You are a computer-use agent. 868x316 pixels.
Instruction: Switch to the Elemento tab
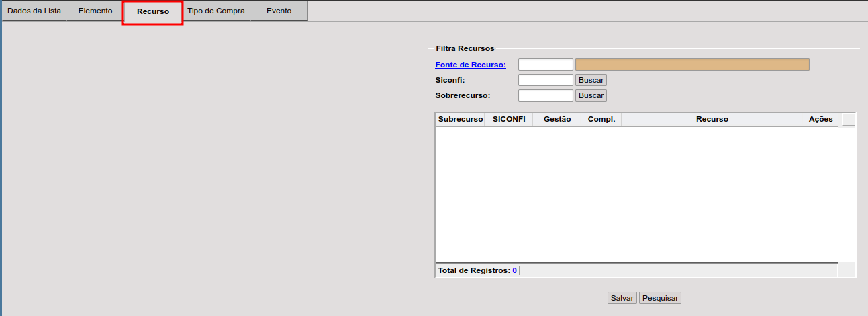[95, 11]
